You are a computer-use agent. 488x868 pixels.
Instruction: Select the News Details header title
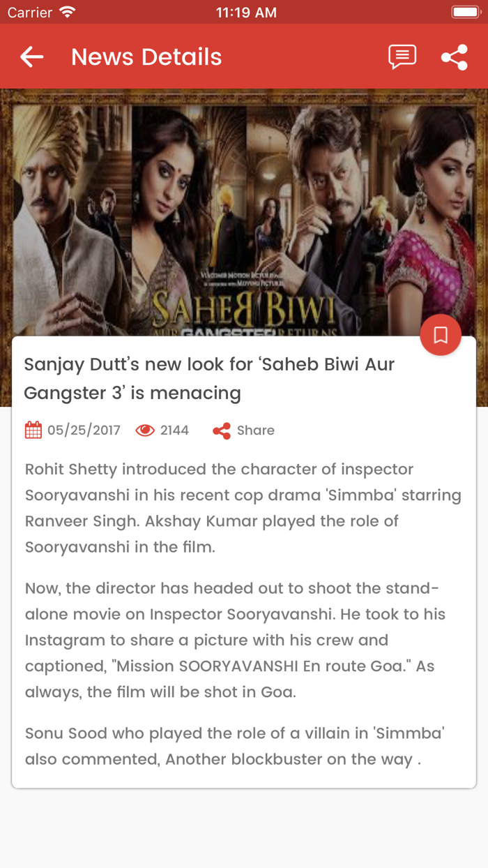[x=146, y=57]
